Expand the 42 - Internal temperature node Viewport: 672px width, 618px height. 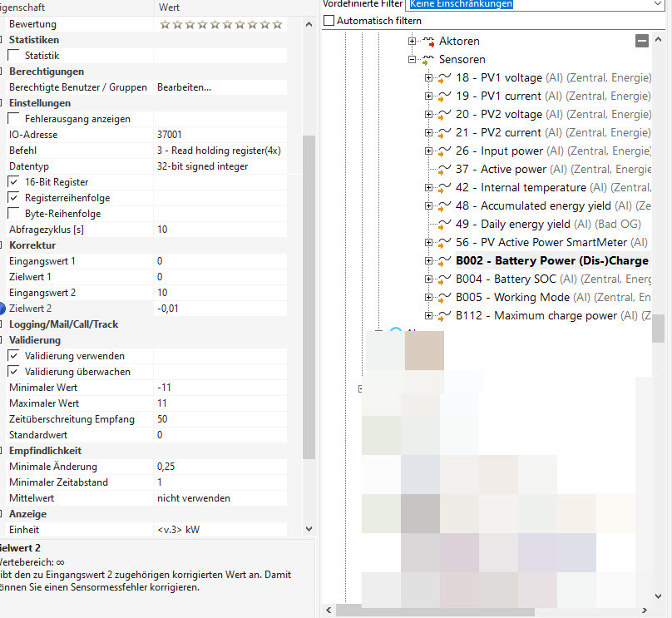pos(428,187)
